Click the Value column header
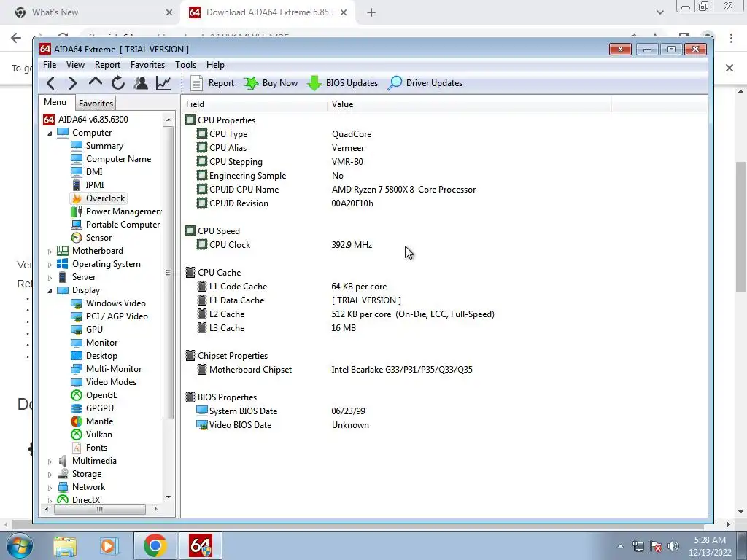Image resolution: width=747 pixels, height=560 pixels. click(469, 104)
